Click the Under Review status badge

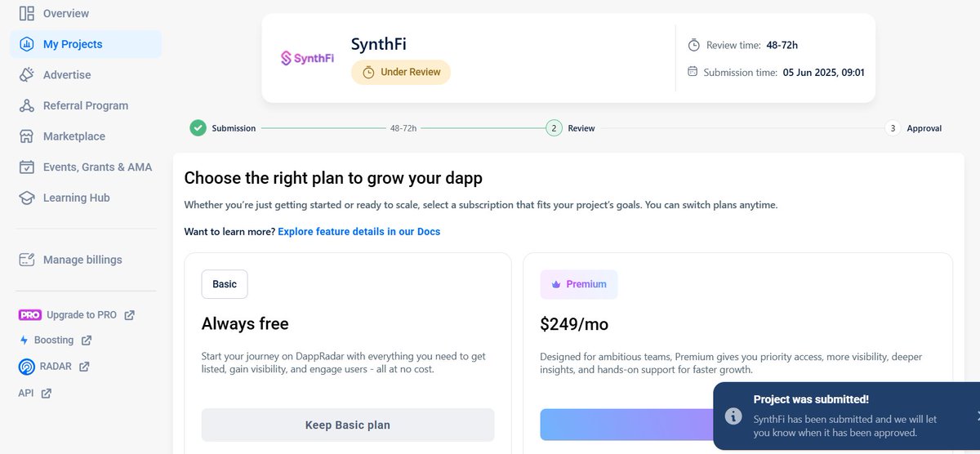(401, 72)
